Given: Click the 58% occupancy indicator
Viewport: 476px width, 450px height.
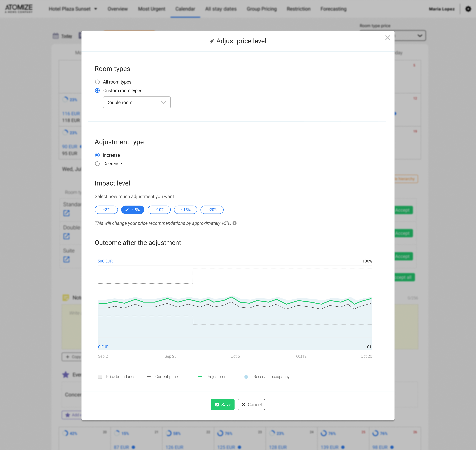Looking at the screenshot, I should pos(173,433).
